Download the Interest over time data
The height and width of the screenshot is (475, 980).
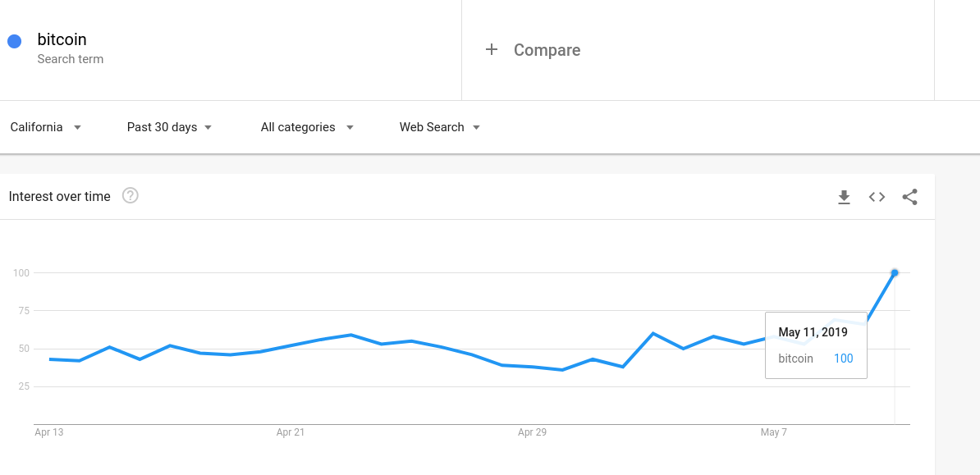pos(844,197)
